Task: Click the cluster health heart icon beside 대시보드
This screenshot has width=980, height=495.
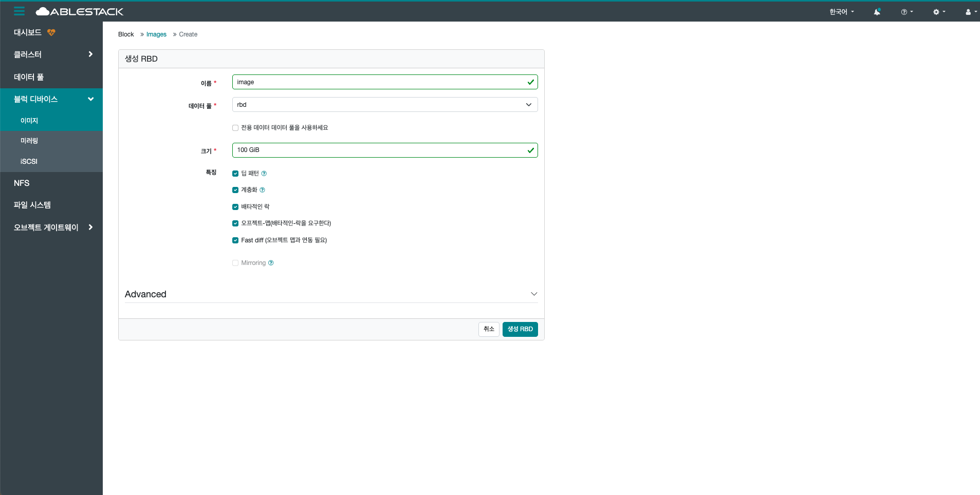Action: tap(51, 32)
